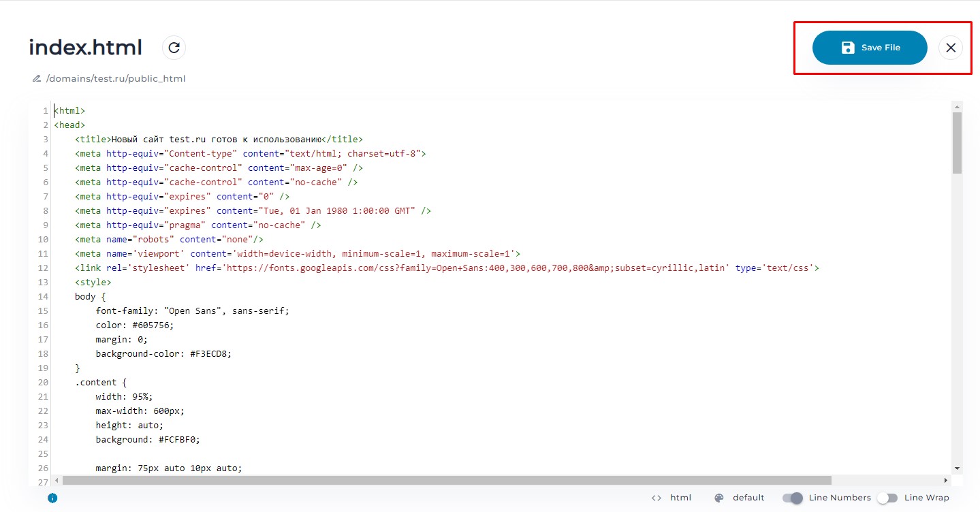Image resolution: width=980 pixels, height=512 pixels.
Task: Click the line with the googleapis stylesheet link
Action: 447,268
